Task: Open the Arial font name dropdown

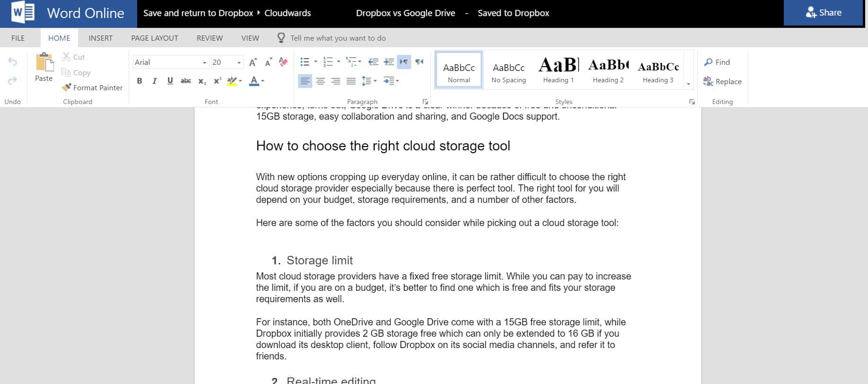Action: 204,62
